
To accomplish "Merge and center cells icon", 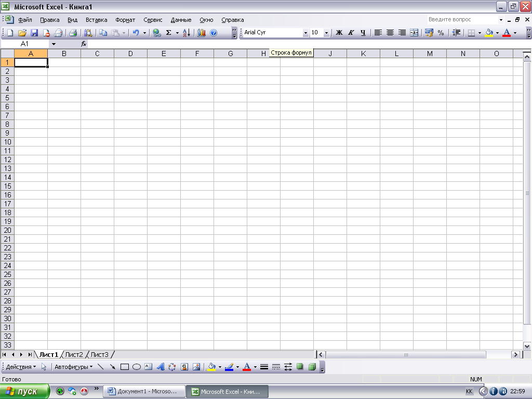I will point(414,33).
